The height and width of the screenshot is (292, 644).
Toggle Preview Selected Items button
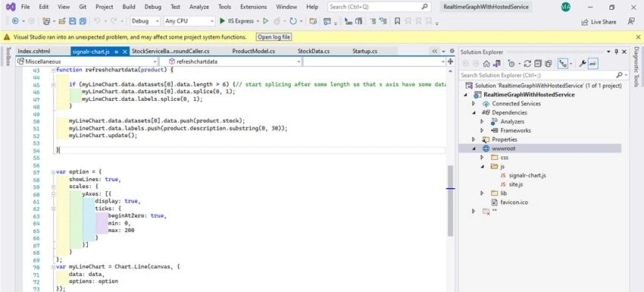(x=593, y=64)
